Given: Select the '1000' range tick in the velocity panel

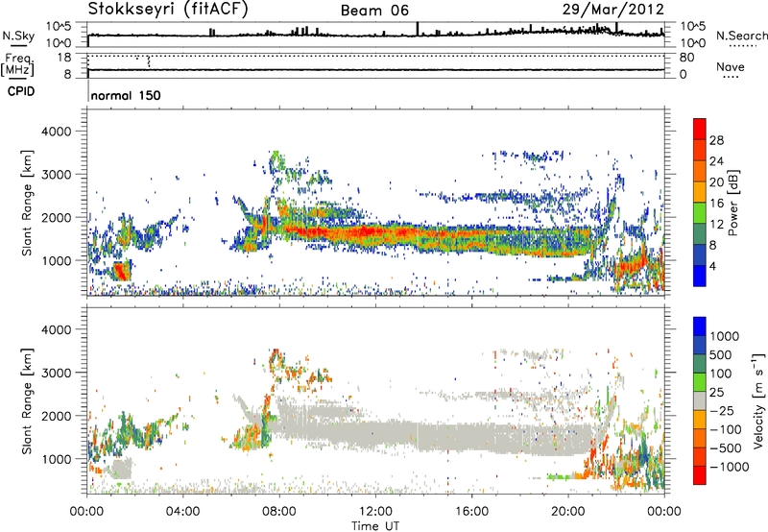Looking at the screenshot, I should (57, 459).
